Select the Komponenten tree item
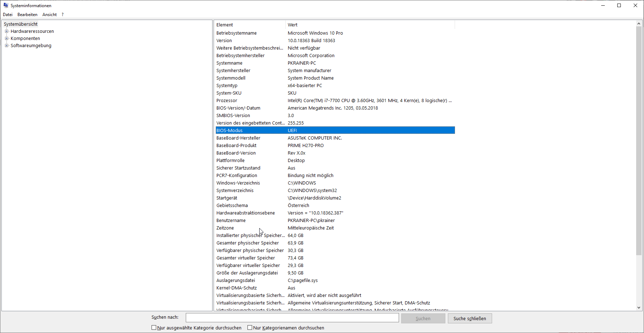Screen dimensions: 644x333 (25, 39)
